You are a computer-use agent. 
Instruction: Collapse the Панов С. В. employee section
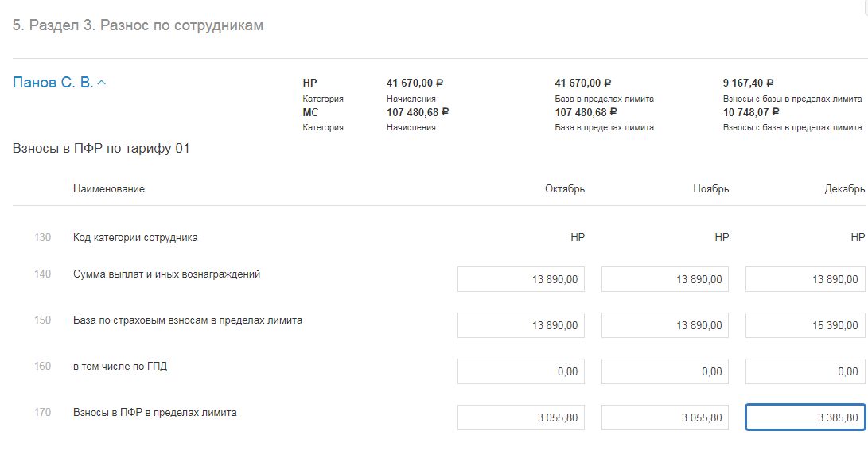click(102, 83)
